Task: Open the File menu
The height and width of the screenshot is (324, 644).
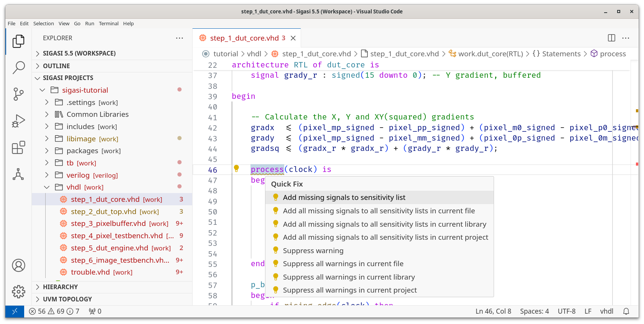Action: click(x=12, y=23)
